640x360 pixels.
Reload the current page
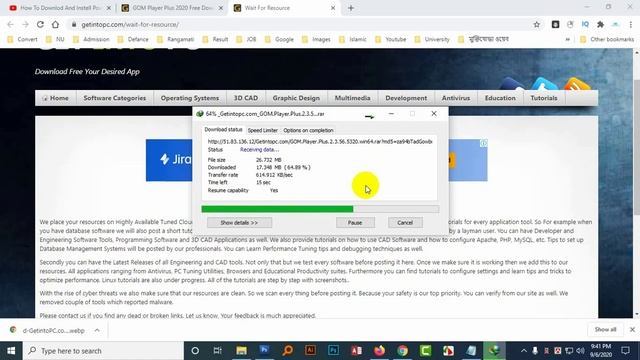click(x=40, y=24)
